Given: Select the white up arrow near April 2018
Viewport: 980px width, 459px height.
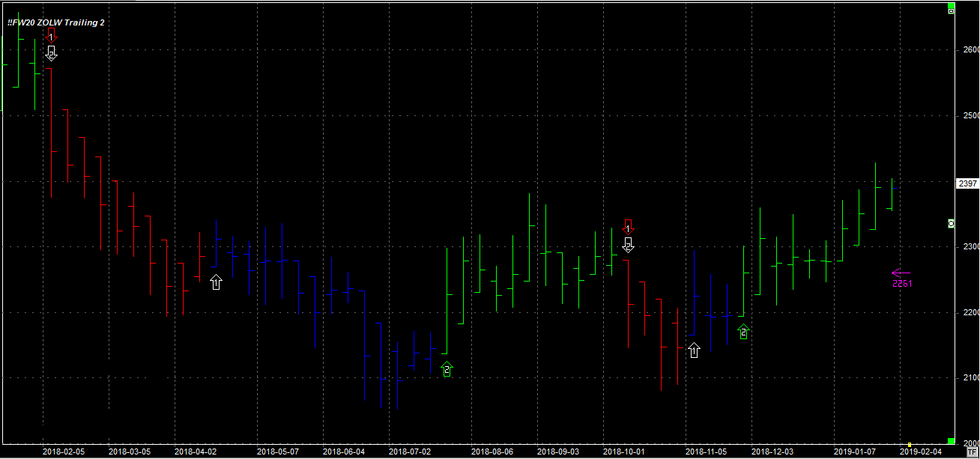Looking at the screenshot, I should [x=216, y=282].
